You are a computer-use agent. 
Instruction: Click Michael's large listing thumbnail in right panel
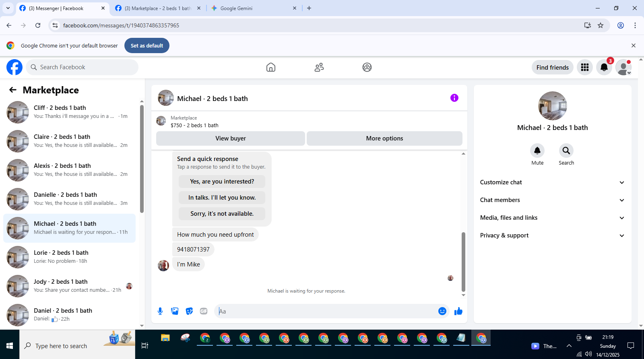tap(552, 106)
